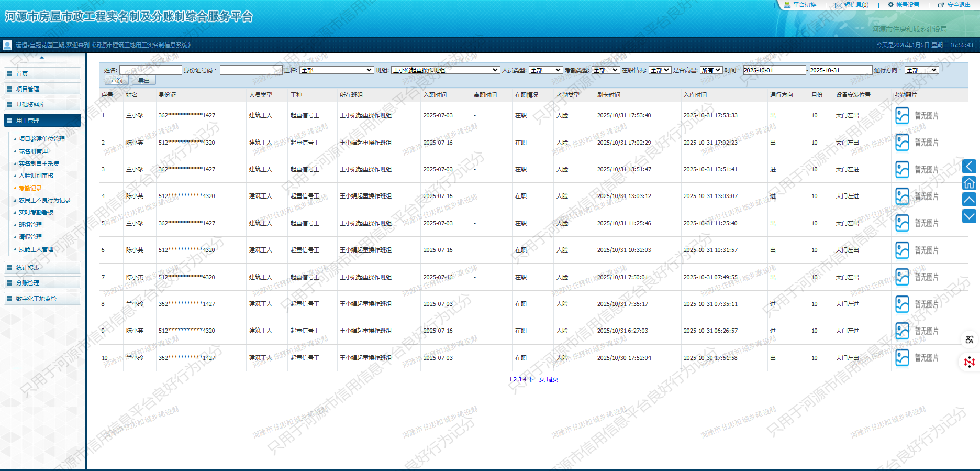980x471 pixels.
Task: Open the 是否高温 dropdown
Action: [711, 70]
